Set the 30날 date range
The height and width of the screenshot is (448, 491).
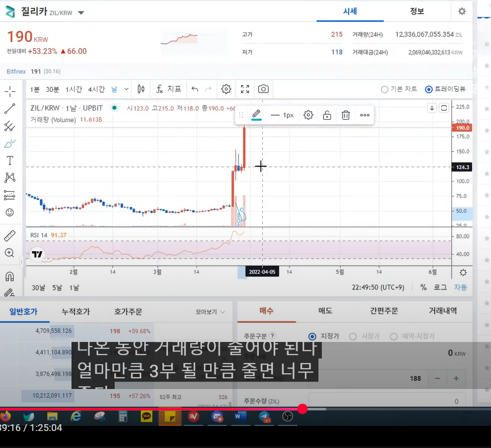point(39,288)
